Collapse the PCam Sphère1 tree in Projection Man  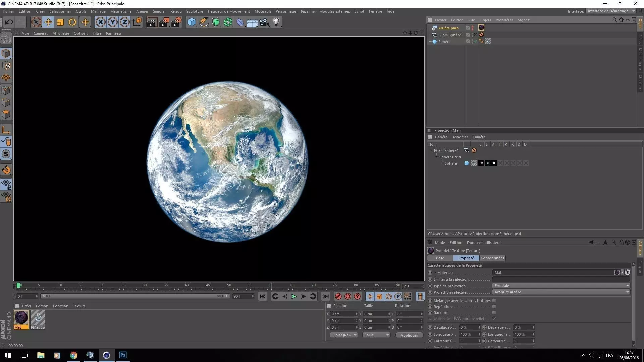pos(431,150)
